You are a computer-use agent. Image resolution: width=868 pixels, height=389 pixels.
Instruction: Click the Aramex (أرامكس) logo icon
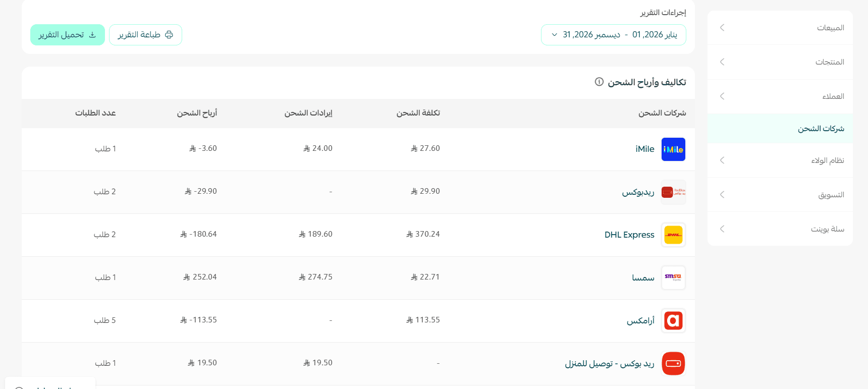pos(673,321)
